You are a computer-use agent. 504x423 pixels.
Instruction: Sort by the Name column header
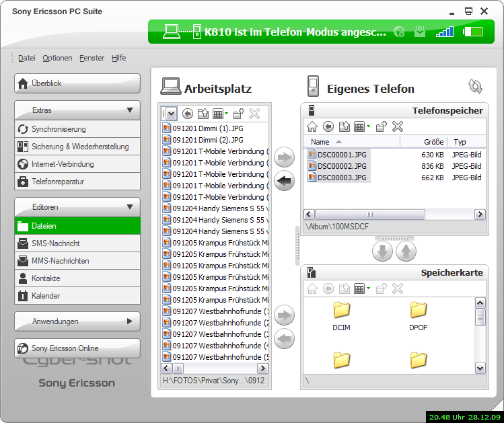point(352,142)
